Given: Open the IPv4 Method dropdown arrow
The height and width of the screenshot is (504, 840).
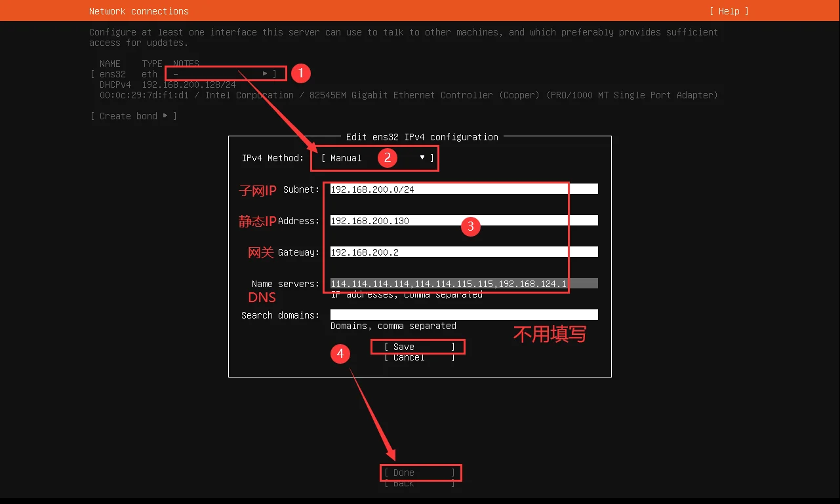Looking at the screenshot, I should (422, 158).
